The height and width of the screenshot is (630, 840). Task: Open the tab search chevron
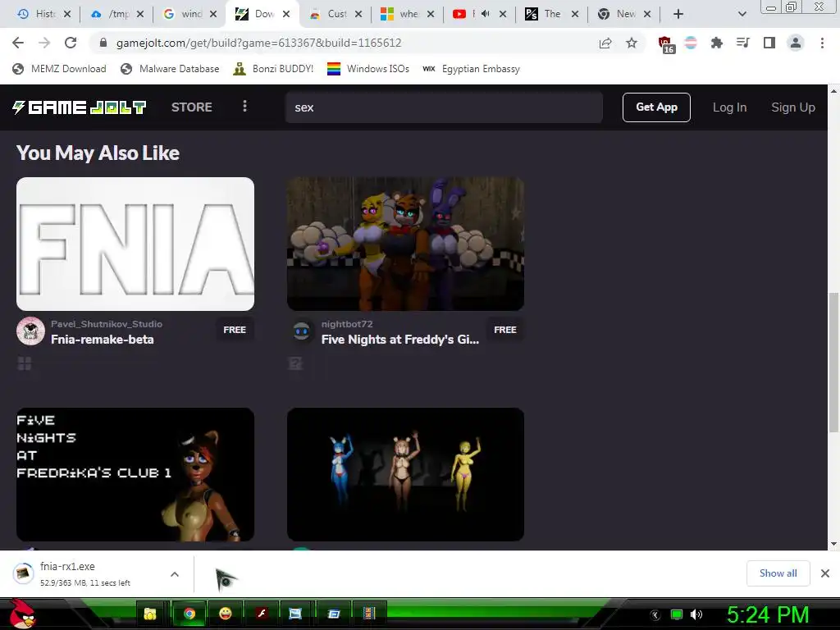click(742, 14)
